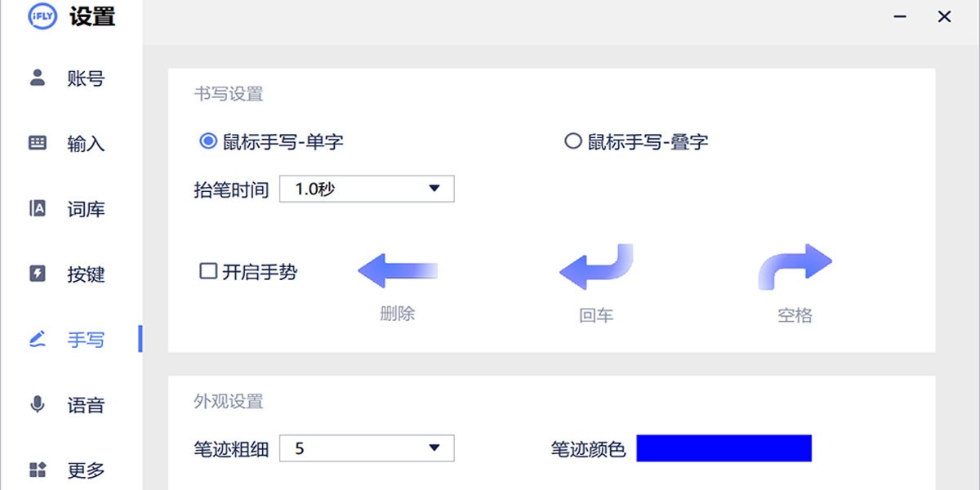Image resolution: width=980 pixels, height=490 pixels.
Task: Select the 手写 pen icon
Action: pos(38,339)
